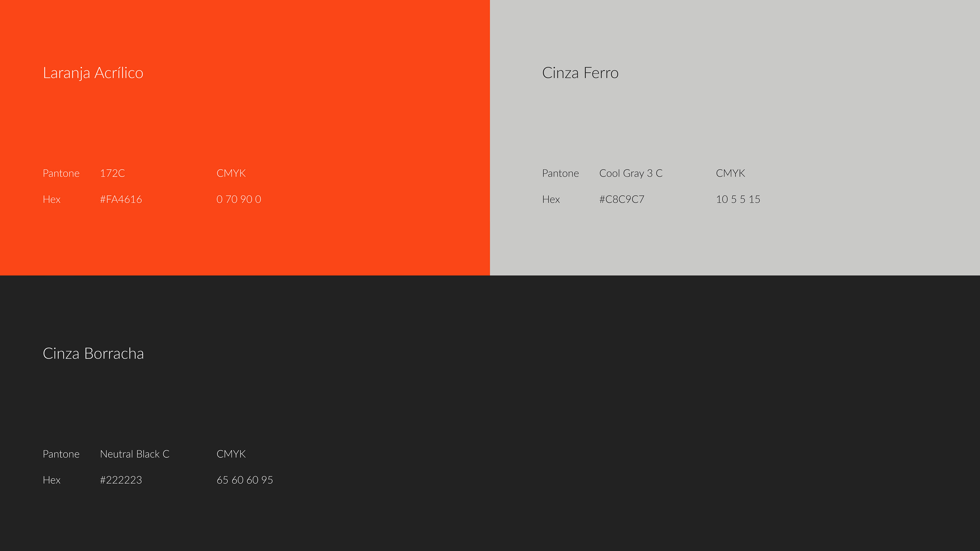Click CMYK label under Cinza Ferro

point(730,173)
